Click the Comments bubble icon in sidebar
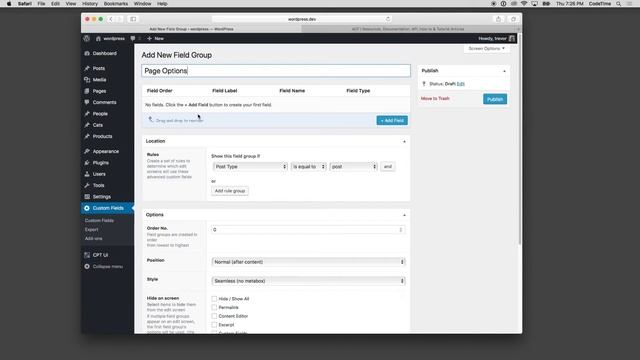This screenshot has width=640, height=360. click(x=87, y=102)
